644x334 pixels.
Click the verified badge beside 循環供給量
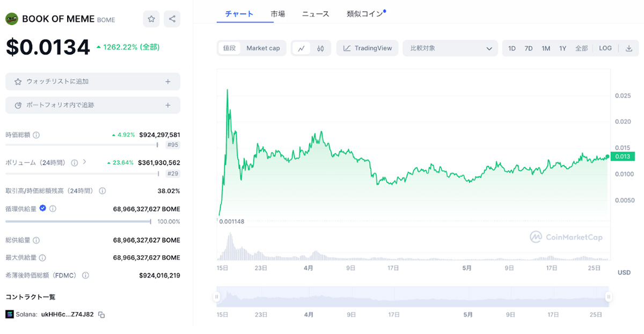[x=43, y=208]
